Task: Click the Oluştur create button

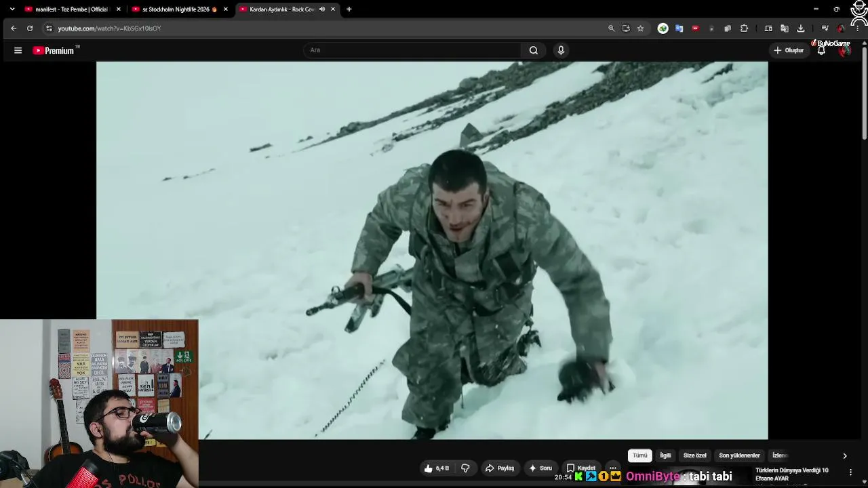Action: pos(789,50)
